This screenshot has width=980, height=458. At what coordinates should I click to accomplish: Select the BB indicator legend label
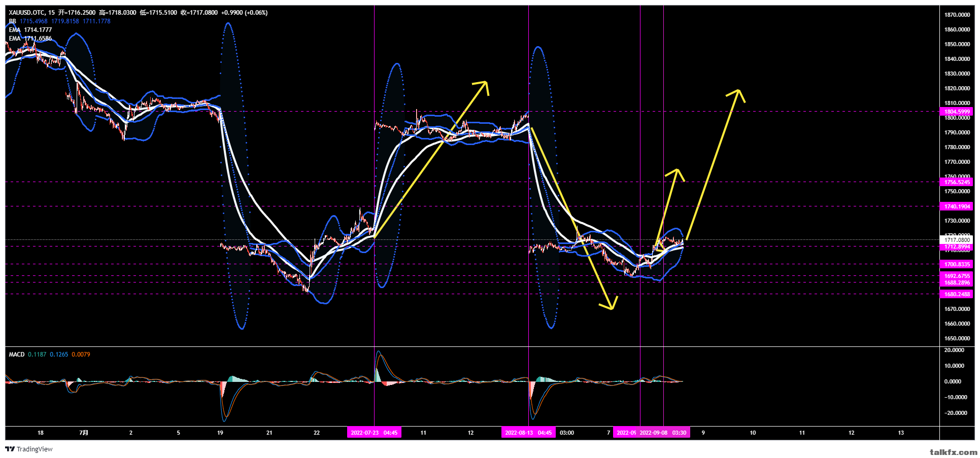(13, 21)
